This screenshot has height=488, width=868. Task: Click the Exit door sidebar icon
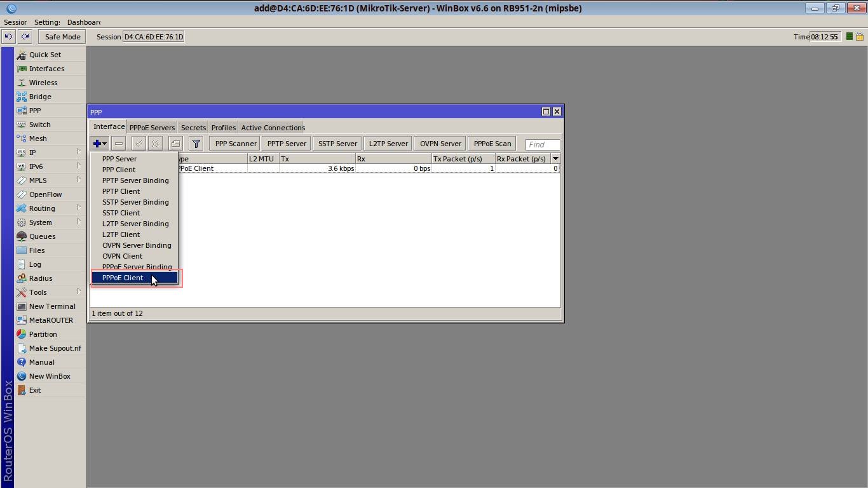coord(22,390)
